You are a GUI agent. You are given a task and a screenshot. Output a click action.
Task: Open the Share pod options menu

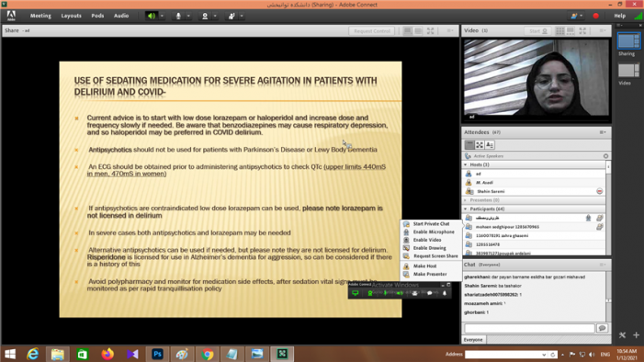(x=450, y=31)
